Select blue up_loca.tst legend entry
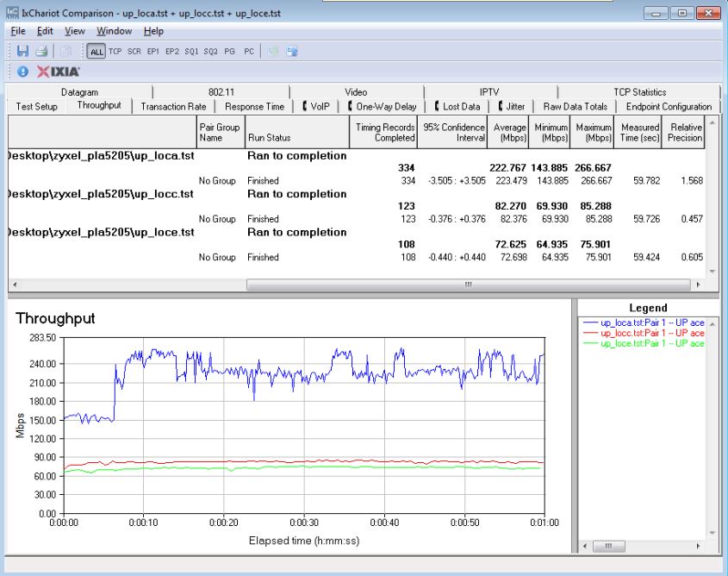This screenshot has width=728, height=576. coord(644,322)
